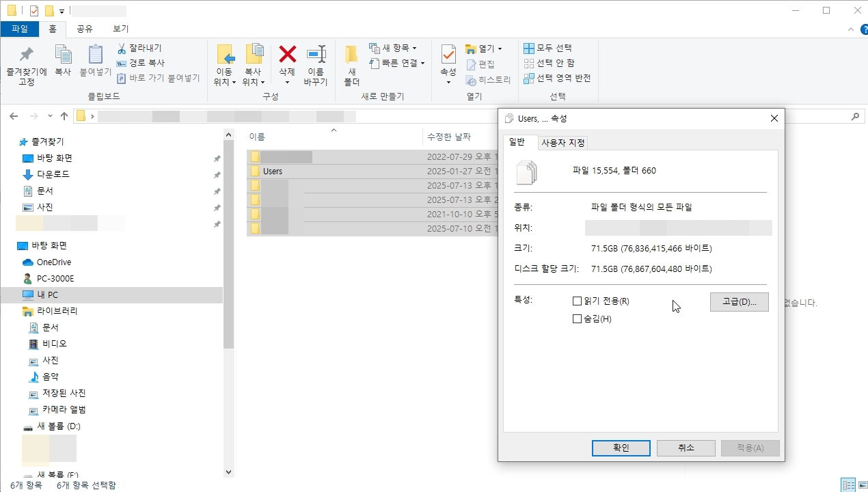Click title bar properties checkmark icon

[34, 11]
